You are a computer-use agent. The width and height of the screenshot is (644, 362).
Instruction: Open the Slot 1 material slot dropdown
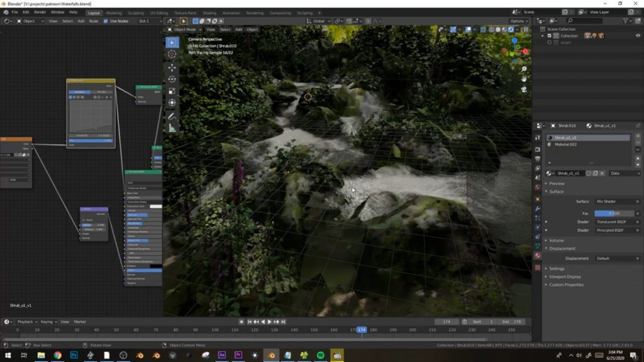point(150,21)
